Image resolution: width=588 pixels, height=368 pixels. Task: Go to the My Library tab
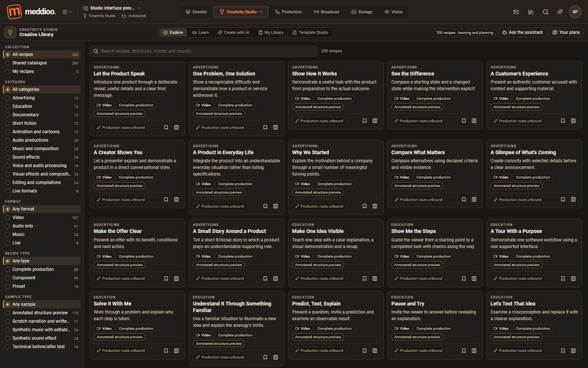click(x=271, y=32)
